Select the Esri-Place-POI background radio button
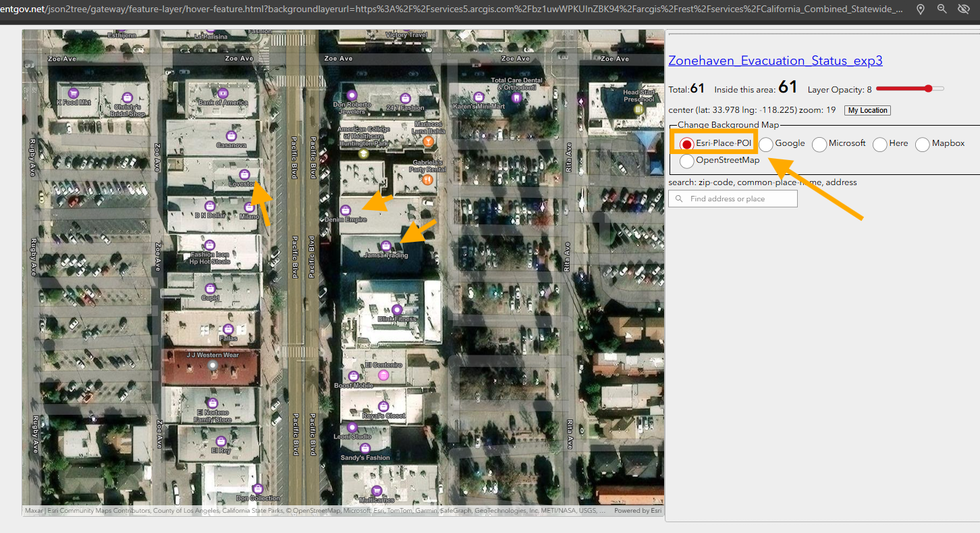The height and width of the screenshot is (533, 980). pos(687,144)
